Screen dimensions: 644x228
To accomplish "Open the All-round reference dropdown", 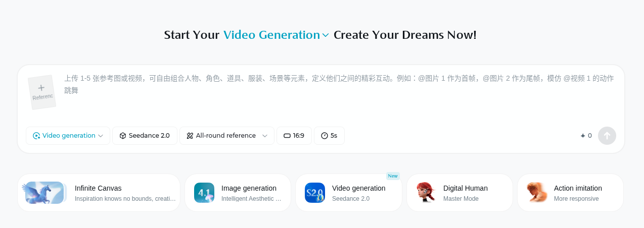I will pyautogui.click(x=227, y=136).
